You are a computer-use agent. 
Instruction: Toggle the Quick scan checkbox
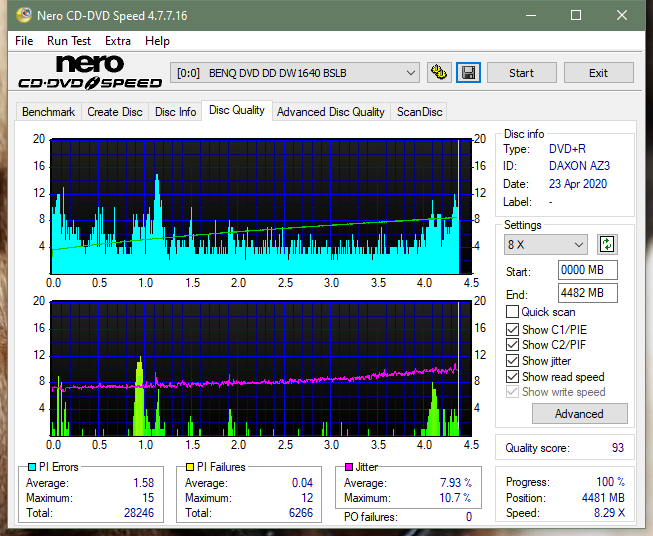pos(512,312)
